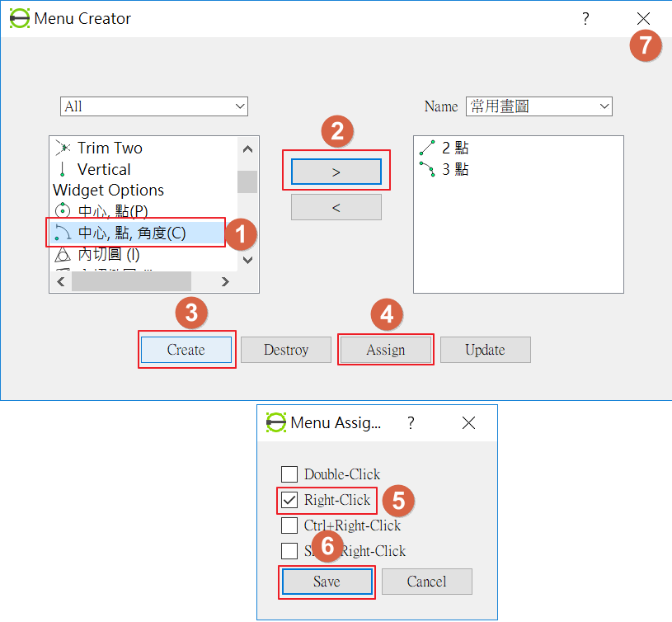
Task: Select the 中心, 點, 角度(C) arc icon
Action: point(63,233)
